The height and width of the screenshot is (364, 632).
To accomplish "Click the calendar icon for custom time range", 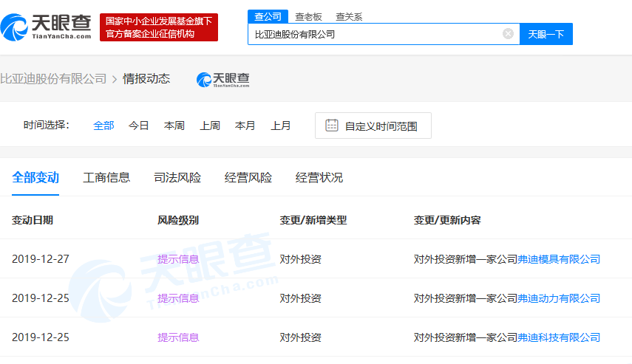I will point(332,126).
